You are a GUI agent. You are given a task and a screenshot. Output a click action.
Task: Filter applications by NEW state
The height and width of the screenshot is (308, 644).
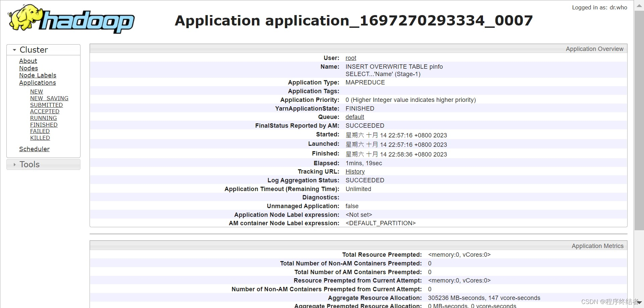click(37, 92)
